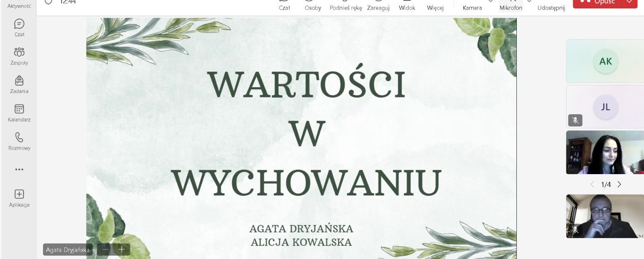Expand the Opuść leave options arrow

(x=630, y=2)
